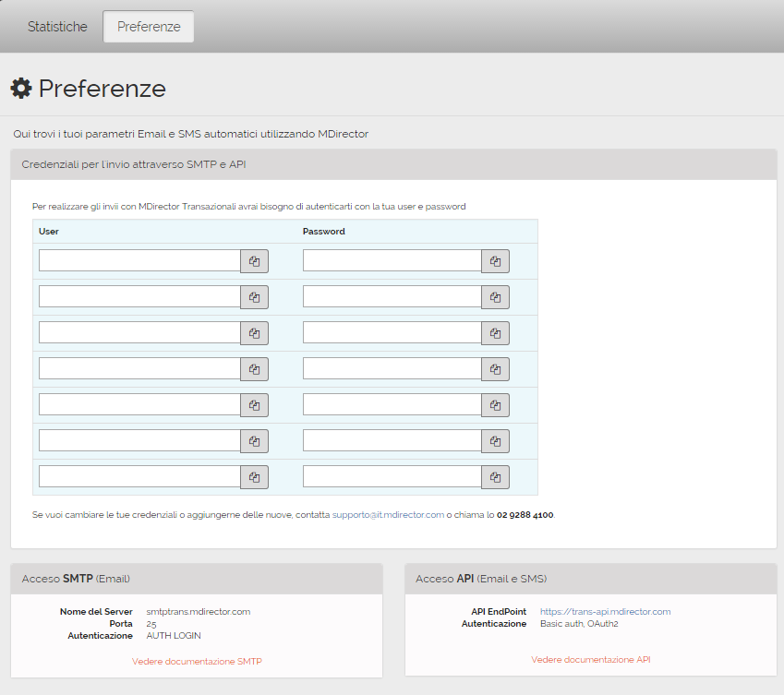Viewport: 784px width, 695px height.
Task: Open the https://trans-api.mdirector.com endpoint link
Action: tap(605, 612)
